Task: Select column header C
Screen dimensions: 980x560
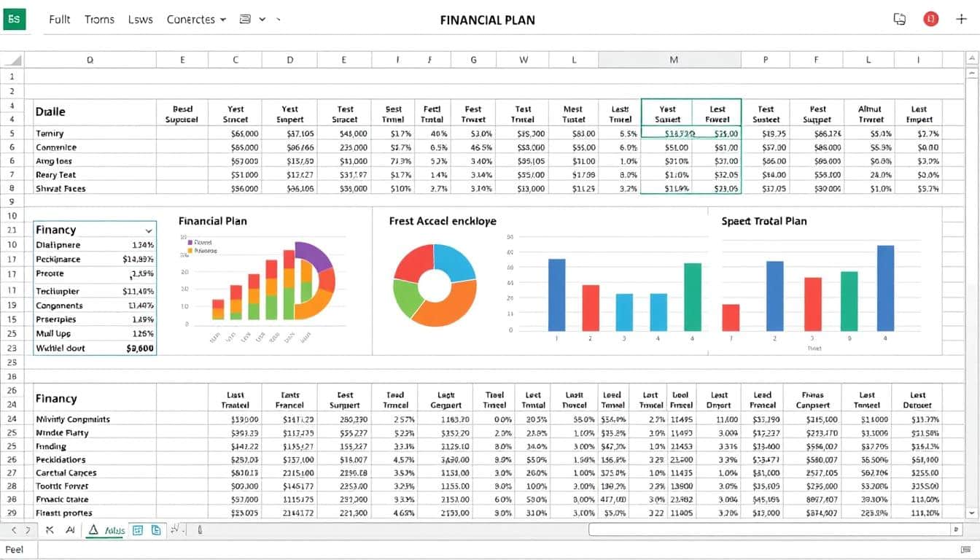Action: [236, 61]
